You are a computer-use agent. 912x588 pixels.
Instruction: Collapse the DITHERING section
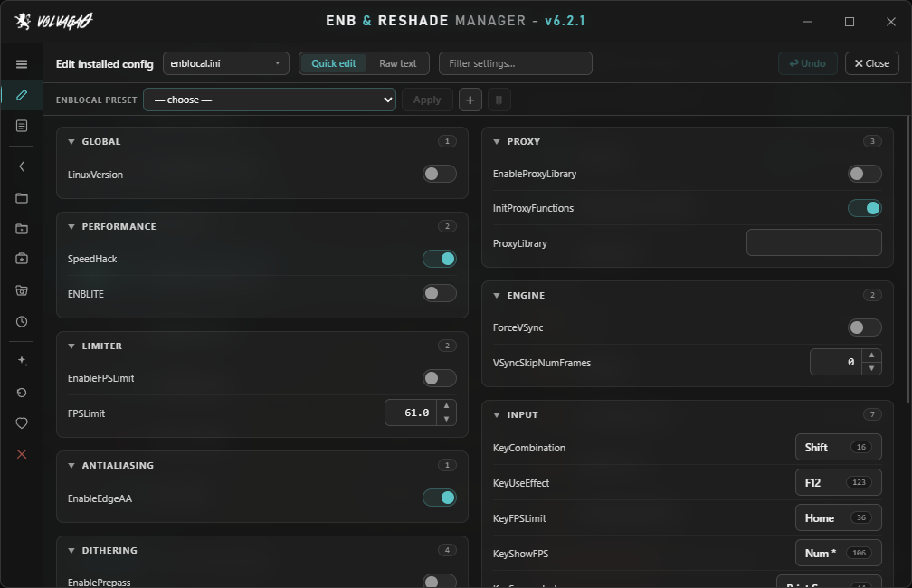click(x=71, y=551)
